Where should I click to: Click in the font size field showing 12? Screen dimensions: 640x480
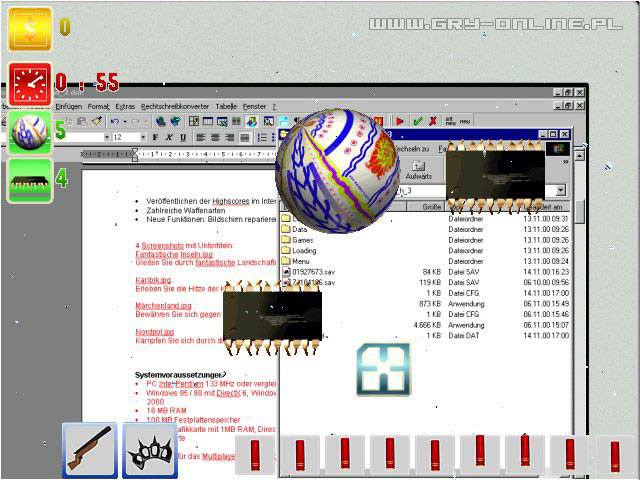pyautogui.click(x=125, y=137)
